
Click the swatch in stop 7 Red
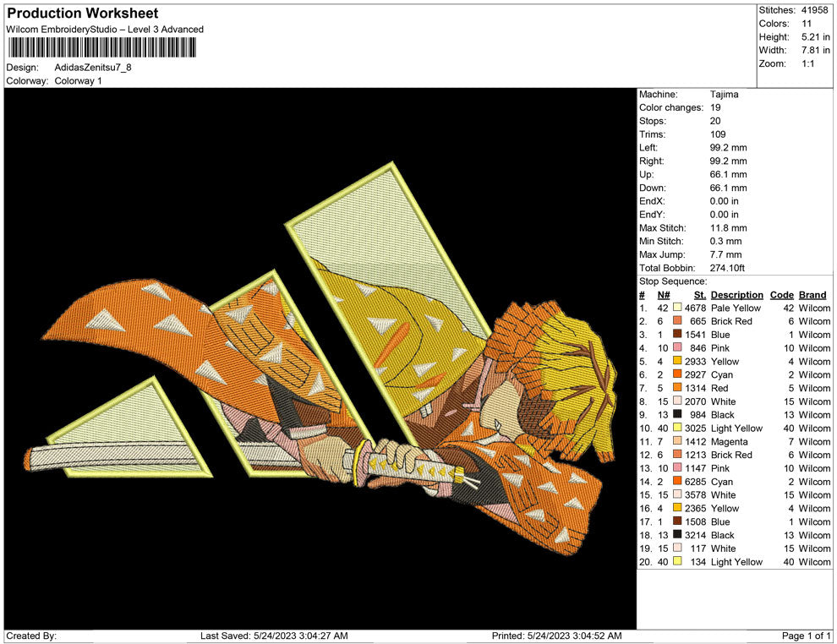coord(677,388)
